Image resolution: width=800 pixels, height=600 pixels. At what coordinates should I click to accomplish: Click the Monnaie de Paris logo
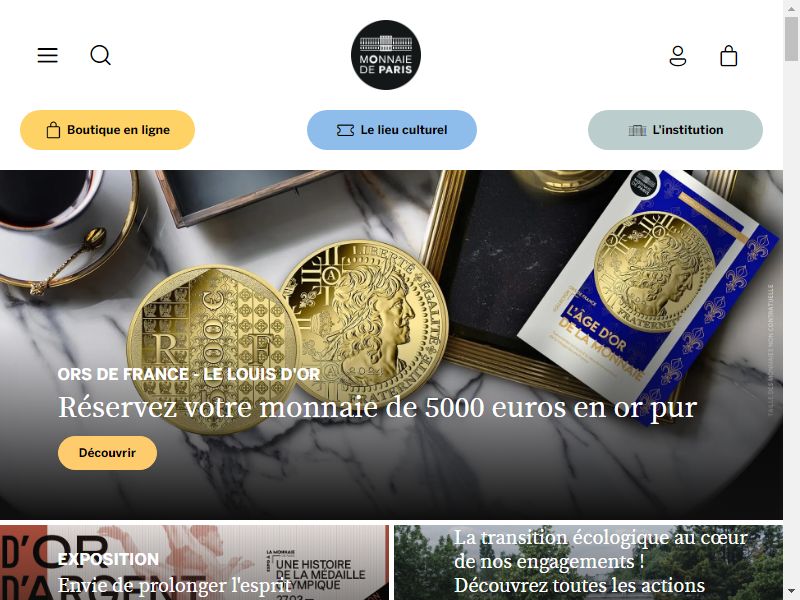(386, 55)
